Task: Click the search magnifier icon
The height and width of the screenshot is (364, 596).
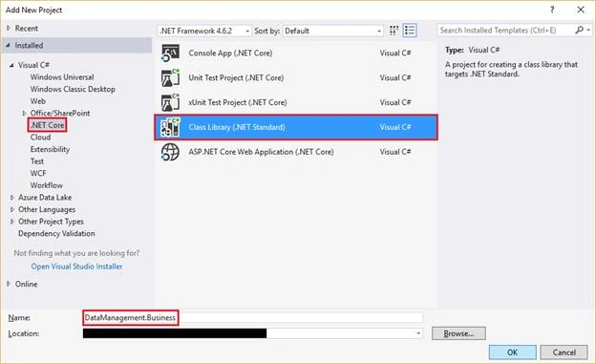Action: pyautogui.click(x=579, y=30)
